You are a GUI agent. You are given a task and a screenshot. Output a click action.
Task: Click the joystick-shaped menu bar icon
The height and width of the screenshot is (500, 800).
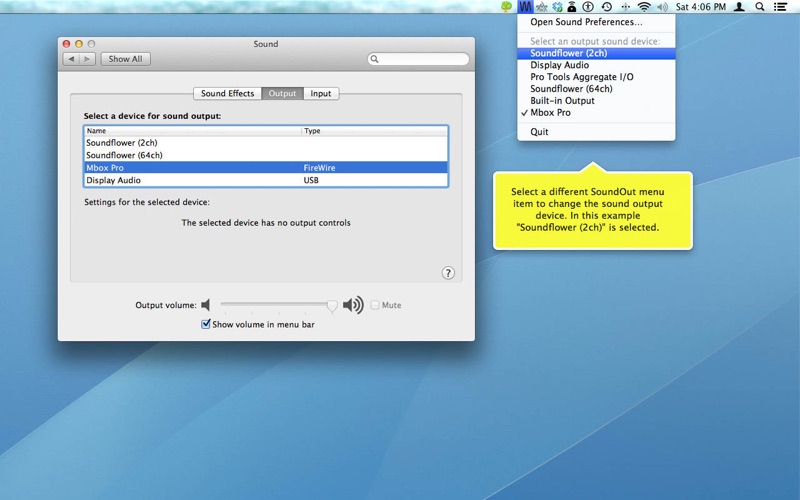point(572,7)
